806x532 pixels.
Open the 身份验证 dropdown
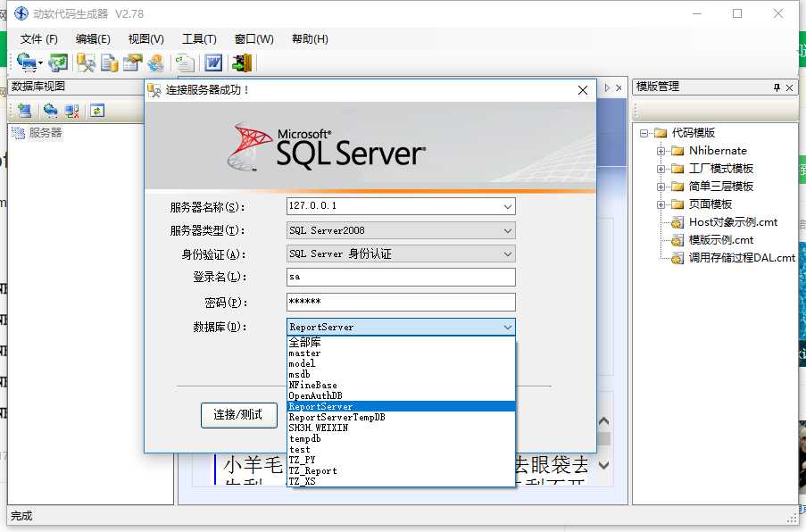(507, 254)
